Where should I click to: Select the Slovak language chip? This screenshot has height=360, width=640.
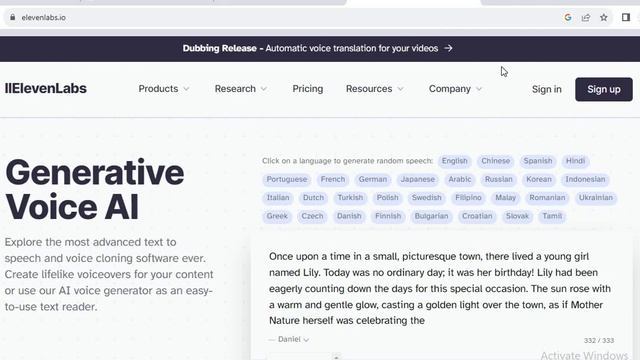(x=518, y=216)
